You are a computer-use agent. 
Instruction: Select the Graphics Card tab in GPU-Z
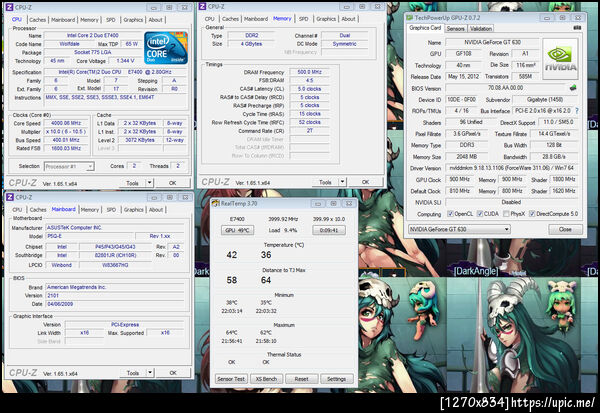pyautogui.click(x=425, y=28)
